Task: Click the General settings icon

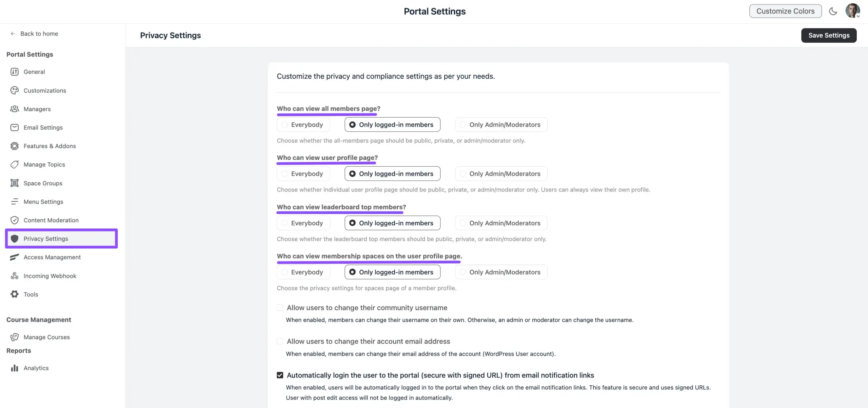Action: [x=14, y=72]
